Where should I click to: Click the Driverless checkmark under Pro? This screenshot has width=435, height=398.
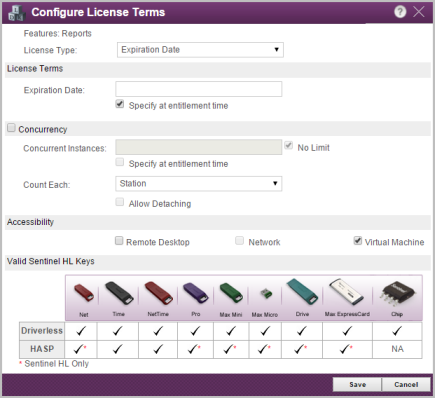pyautogui.click(x=195, y=331)
